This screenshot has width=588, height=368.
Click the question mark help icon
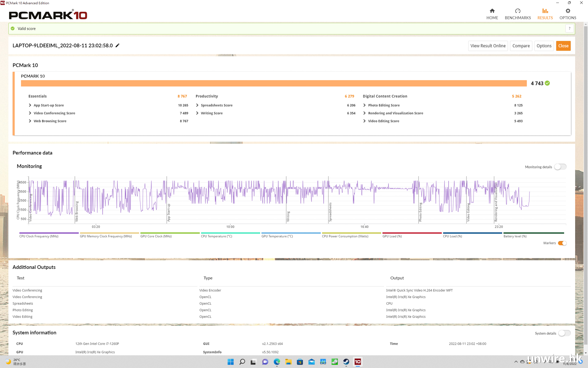569,29
